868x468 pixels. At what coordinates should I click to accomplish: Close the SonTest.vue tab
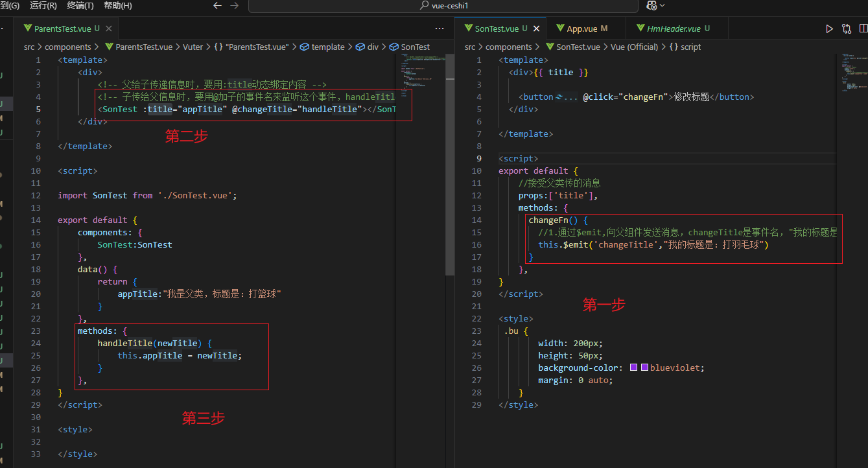pos(537,29)
